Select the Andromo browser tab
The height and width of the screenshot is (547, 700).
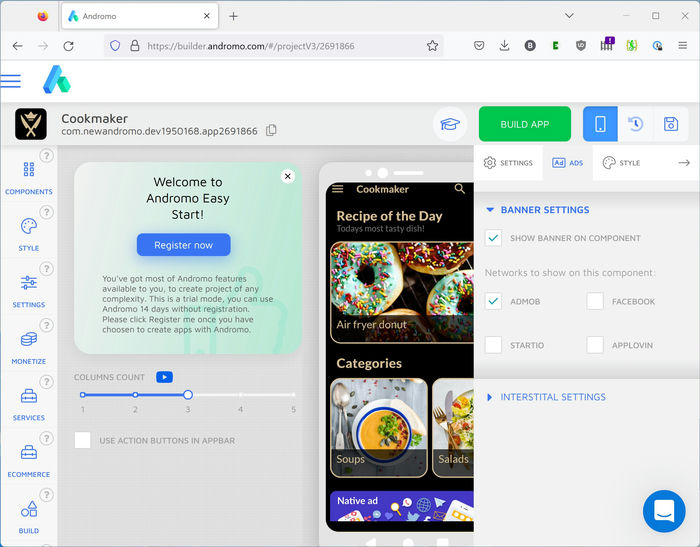click(x=140, y=16)
